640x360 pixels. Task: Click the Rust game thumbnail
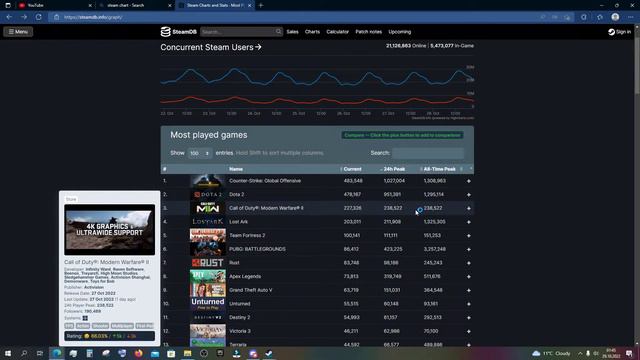(208, 263)
